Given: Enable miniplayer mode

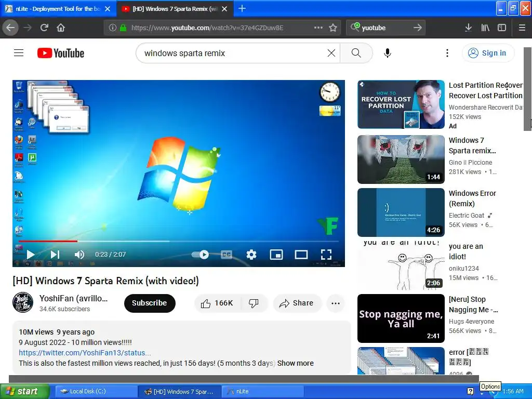Looking at the screenshot, I should [276, 255].
